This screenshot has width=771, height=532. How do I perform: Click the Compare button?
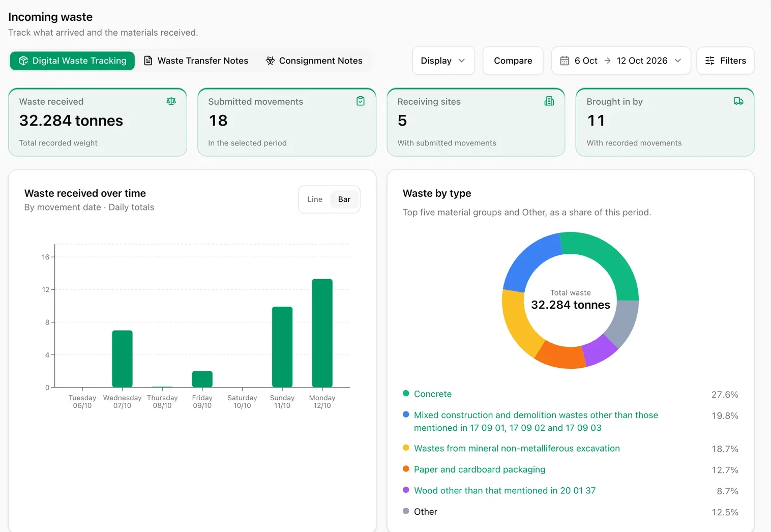[513, 61]
